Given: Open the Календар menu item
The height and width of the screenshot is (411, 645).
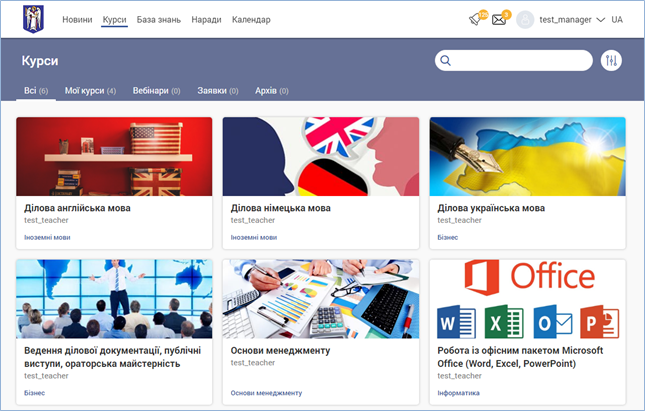Looking at the screenshot, I should pos(251,20).
